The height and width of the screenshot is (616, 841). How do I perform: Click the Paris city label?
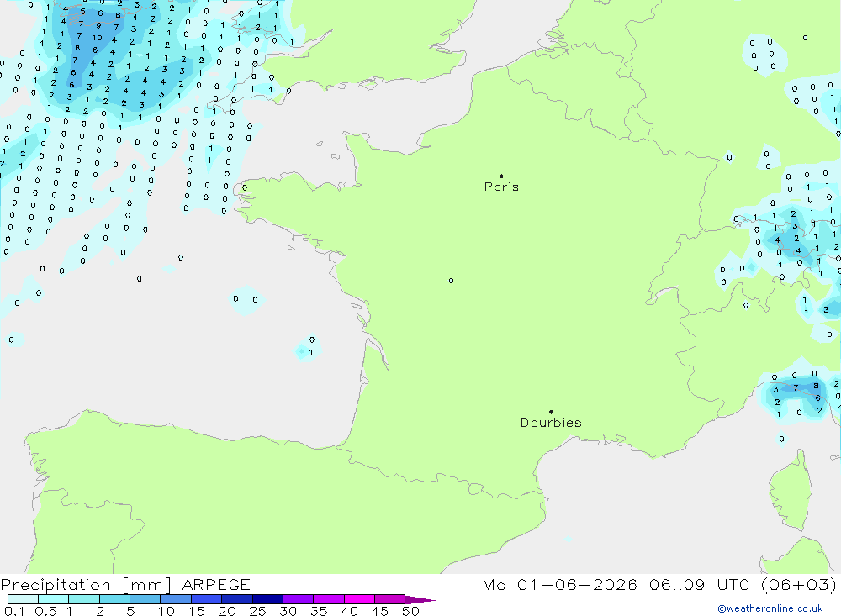pos(501,187)
